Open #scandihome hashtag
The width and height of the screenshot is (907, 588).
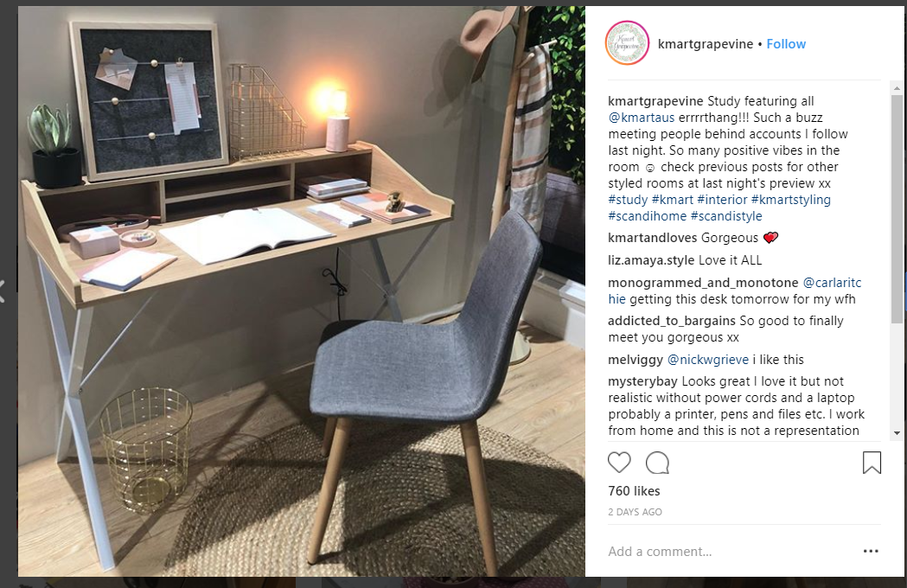648,216
